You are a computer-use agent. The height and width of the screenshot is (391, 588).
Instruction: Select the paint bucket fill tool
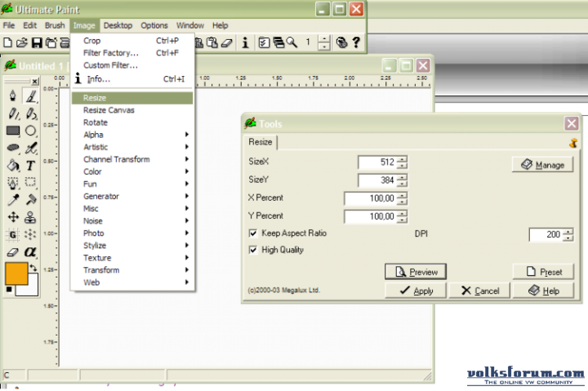point(13,165)
